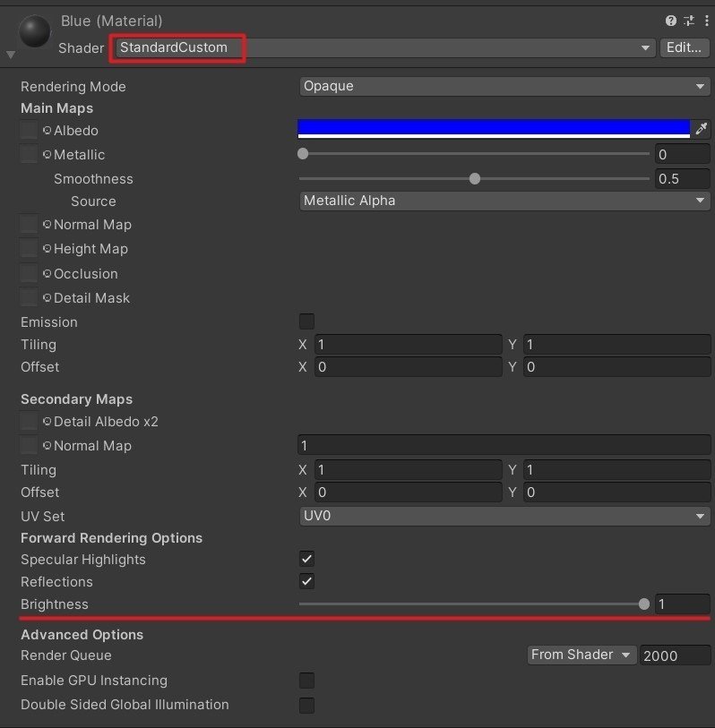Pick Albedo color with the eyedropper
The image size is (715, 728).
point(701,129)
